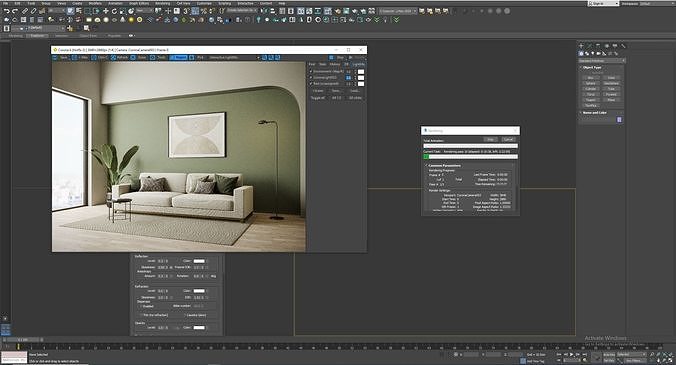Select the Cameras category icon
The width and height of the screenshot is (676, 365).
(x=598, y=53)
